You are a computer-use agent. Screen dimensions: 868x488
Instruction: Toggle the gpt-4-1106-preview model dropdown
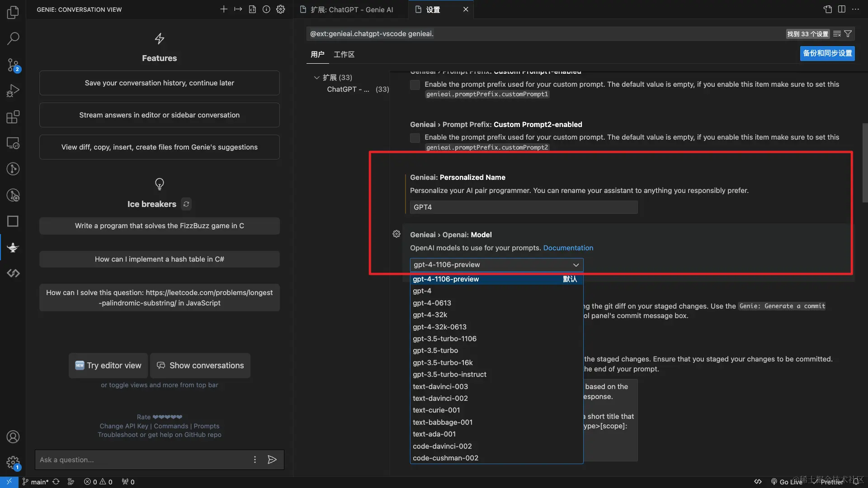coord(496,265)
